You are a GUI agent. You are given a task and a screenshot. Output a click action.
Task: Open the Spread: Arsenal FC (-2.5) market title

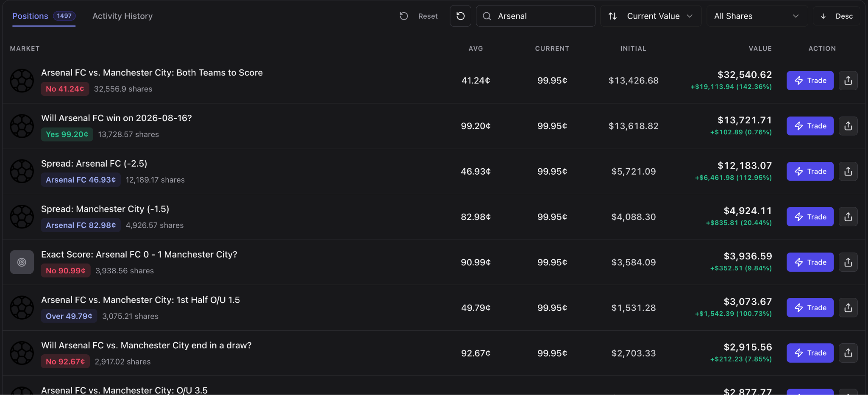94,164
